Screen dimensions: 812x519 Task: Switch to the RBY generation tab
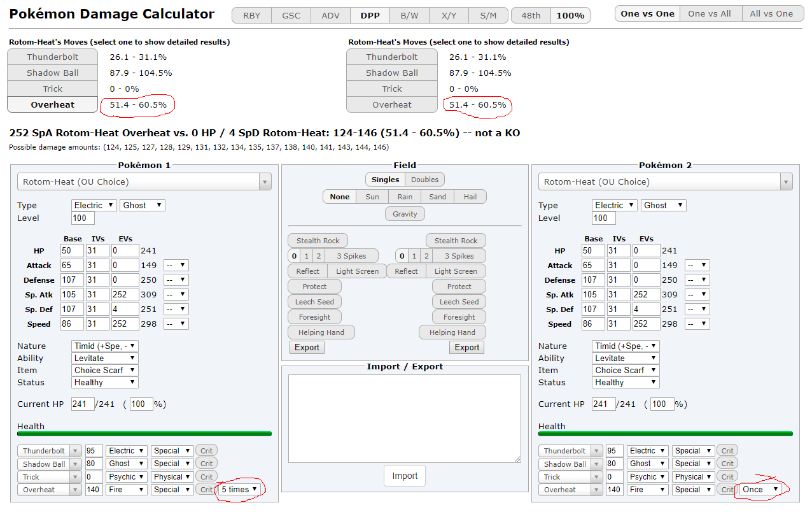pyautogui.click(x=251, y=15)
